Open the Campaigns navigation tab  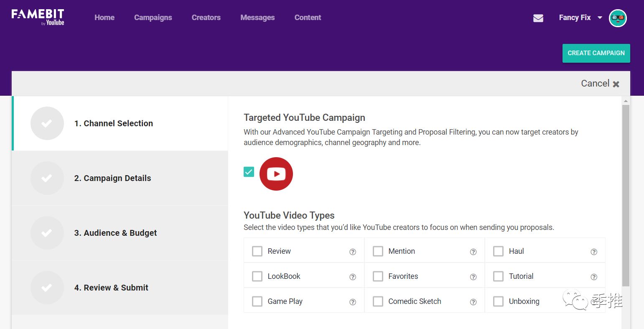(x=153, y=18)
